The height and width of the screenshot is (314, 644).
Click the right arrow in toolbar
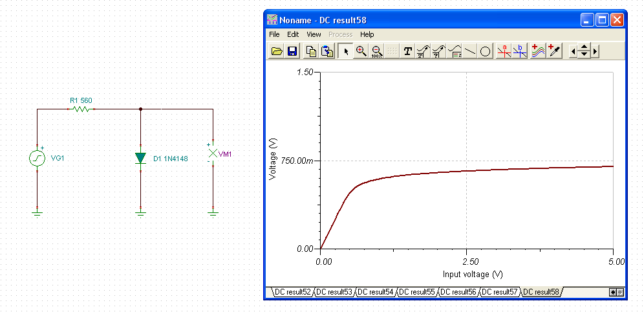point(595,51)
